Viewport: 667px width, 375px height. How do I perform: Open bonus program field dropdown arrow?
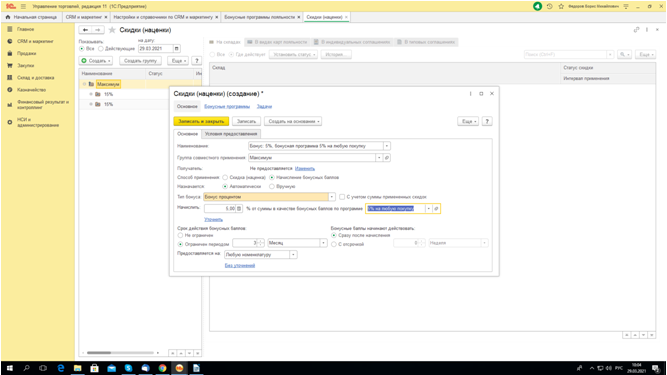428,209
